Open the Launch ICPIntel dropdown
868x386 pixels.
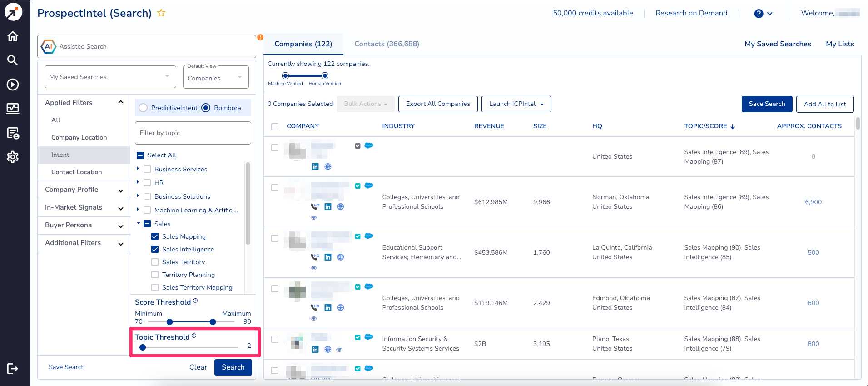516,104
